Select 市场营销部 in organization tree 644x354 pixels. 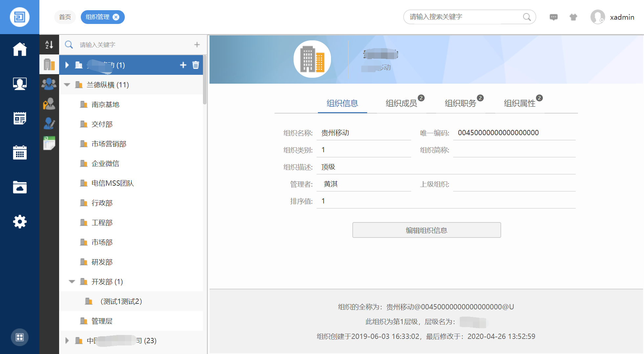[x=109, y=144]
